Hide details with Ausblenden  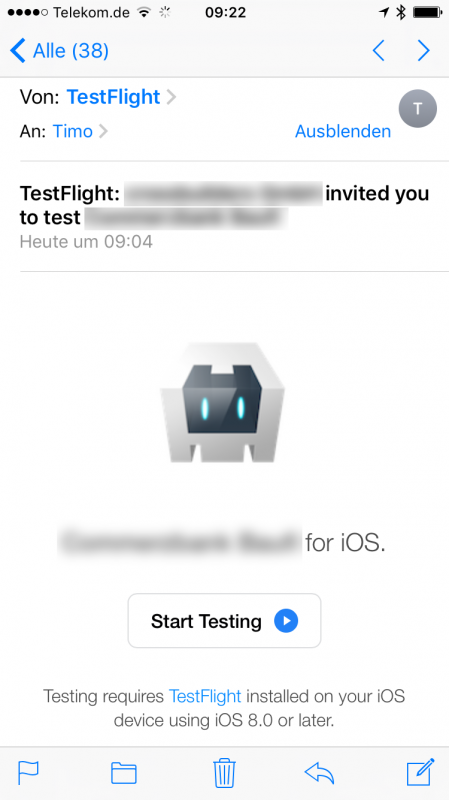pyautogui.click(x=343, y=131)
